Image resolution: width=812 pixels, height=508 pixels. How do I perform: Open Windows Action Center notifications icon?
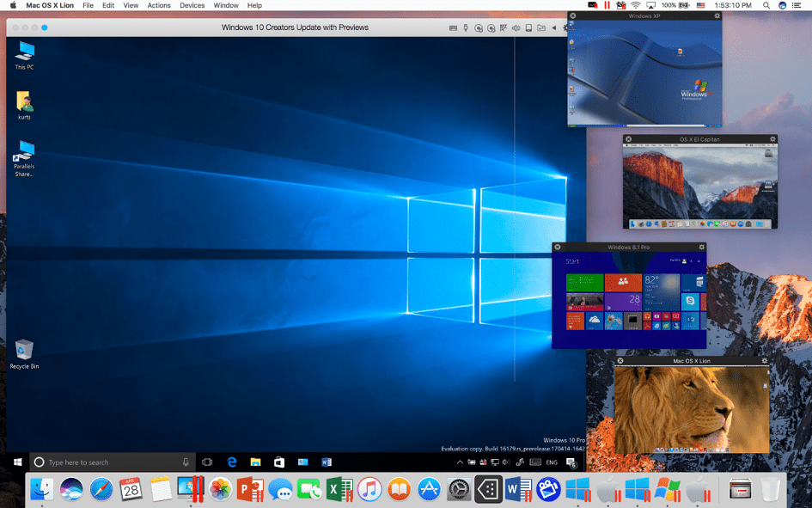point(571,462)
